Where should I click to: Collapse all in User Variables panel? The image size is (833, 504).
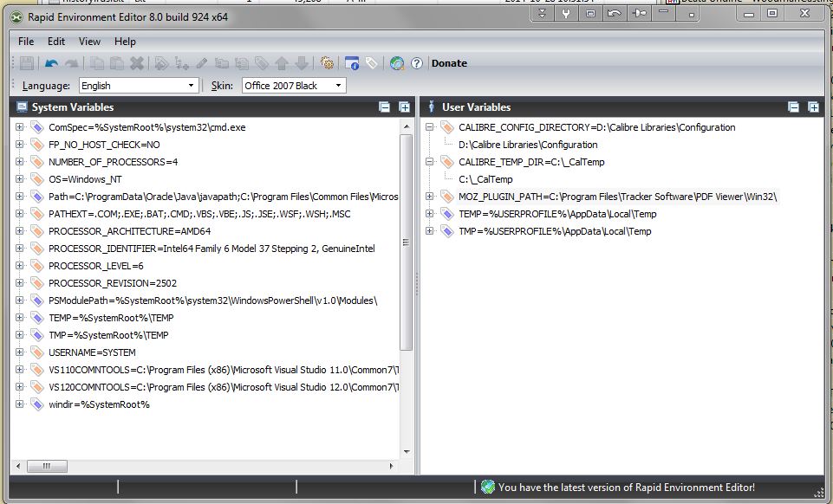(x=794, y=107)
